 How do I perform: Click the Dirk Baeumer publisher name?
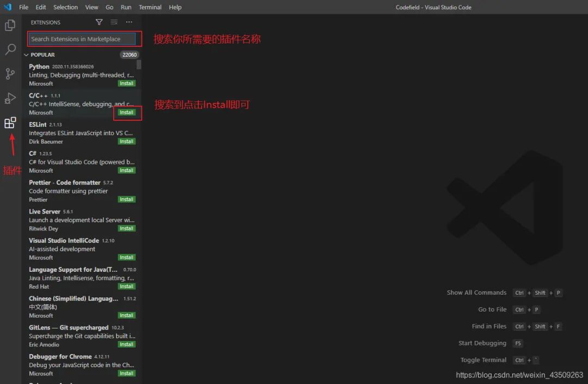(46, 142)
